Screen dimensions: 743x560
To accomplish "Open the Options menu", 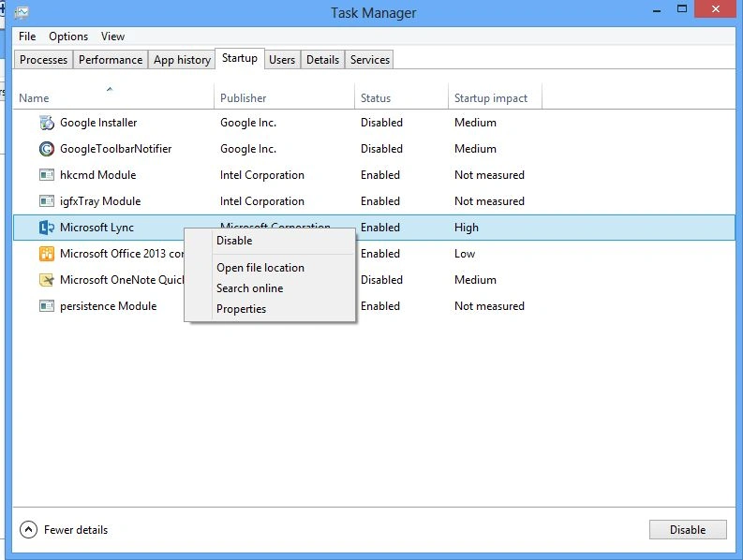I will click(68, 37).
